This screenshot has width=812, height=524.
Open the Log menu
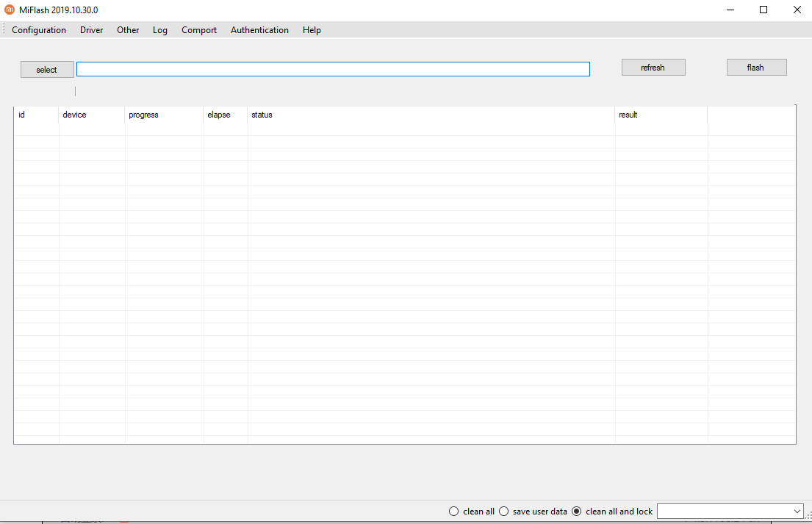[x=160, y=30]
